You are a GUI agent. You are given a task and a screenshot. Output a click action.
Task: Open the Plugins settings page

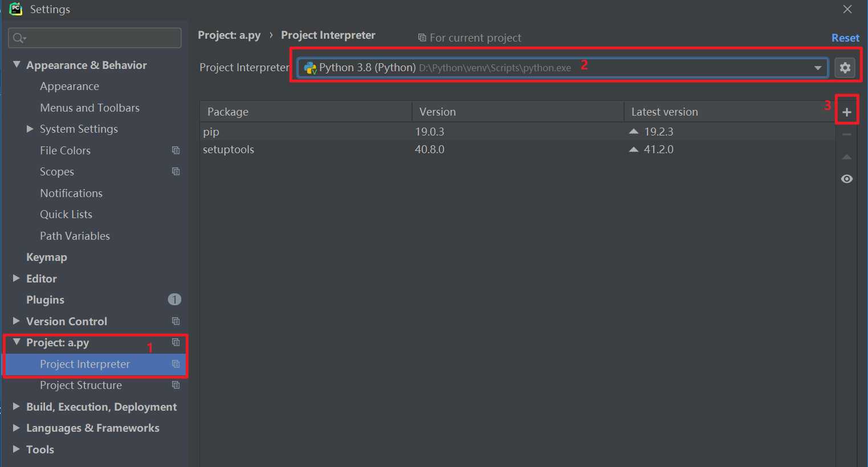tap(45, 300)
